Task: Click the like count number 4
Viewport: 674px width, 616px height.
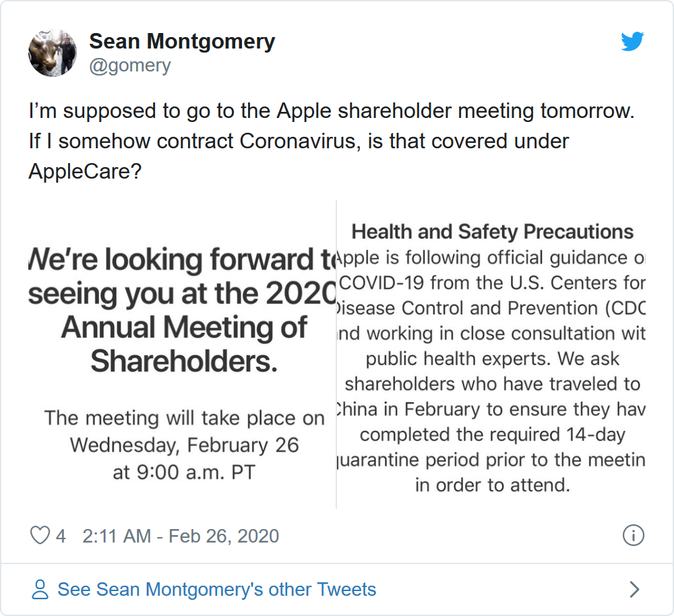Action: click(61, 536)
